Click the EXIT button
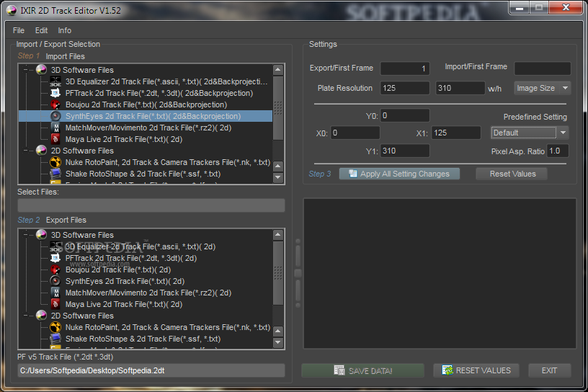 click(x=549, y=370)
